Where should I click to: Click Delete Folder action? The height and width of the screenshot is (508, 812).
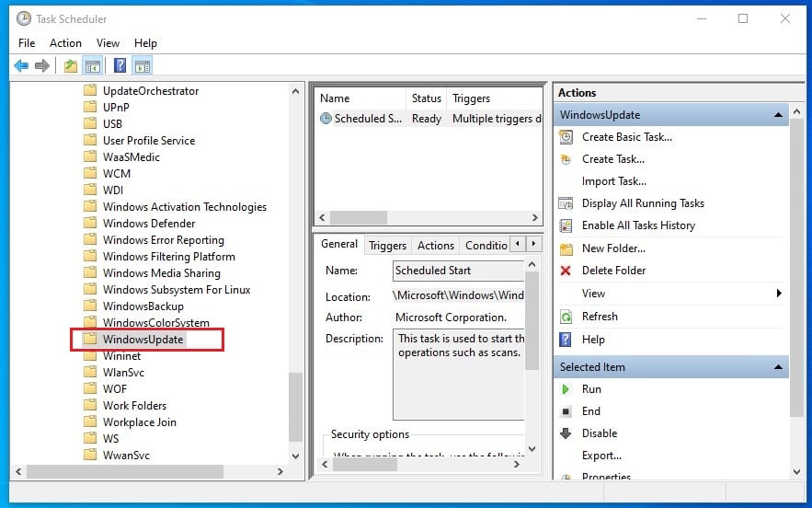[x=613, y=271]
